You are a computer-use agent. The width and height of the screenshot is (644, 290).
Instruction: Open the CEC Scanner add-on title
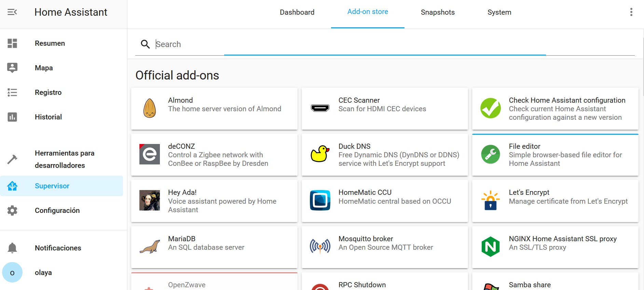click(x=359, y=100)
